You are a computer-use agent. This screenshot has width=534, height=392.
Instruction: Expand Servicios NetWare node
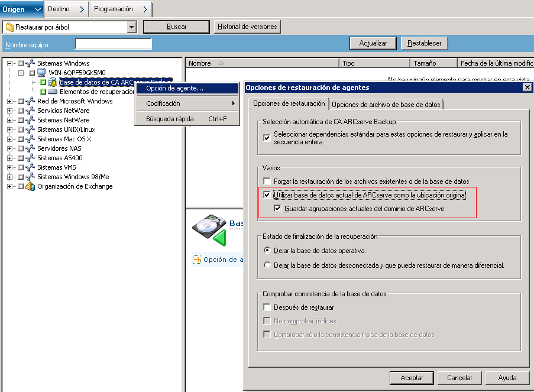(x=10, y=111)
